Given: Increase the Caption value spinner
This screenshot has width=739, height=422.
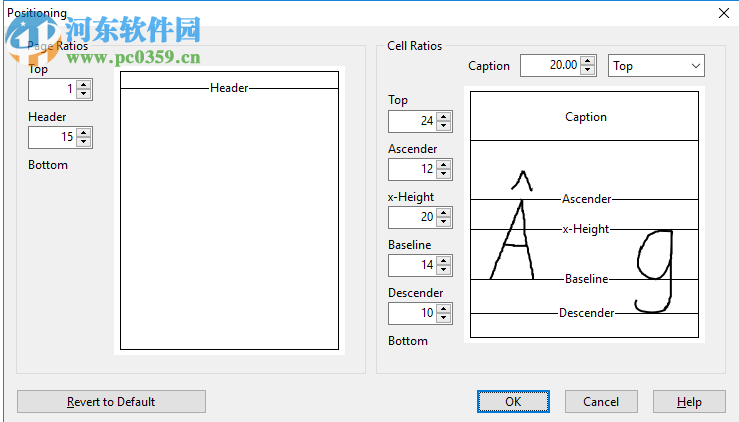Looking at the screenshot, I should pos(587,61).
